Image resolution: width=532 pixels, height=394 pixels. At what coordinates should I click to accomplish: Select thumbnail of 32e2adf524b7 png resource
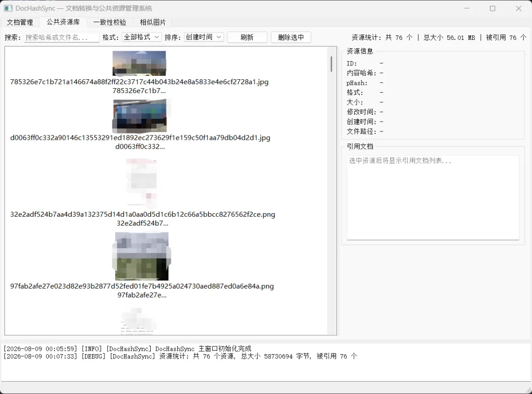[142, 183]
